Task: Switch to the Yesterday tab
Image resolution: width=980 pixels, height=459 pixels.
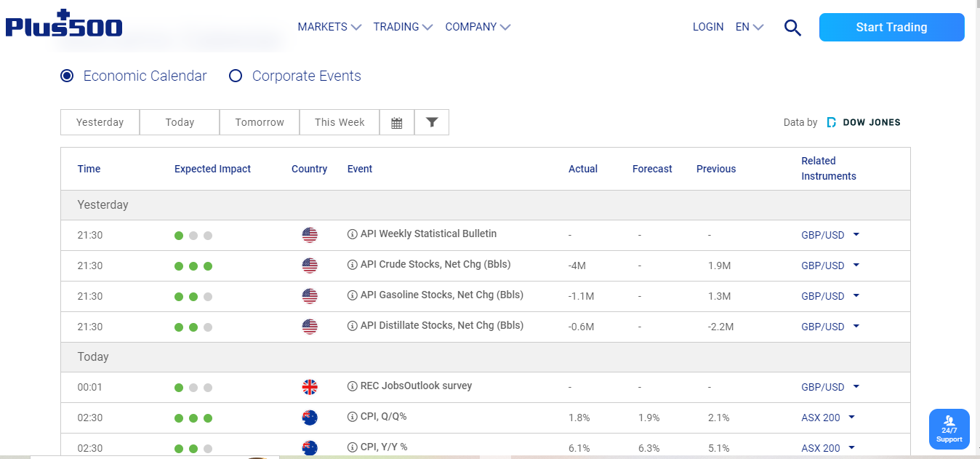Action: (100, 122)
